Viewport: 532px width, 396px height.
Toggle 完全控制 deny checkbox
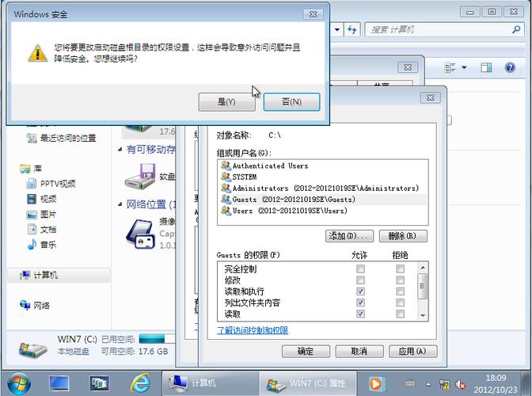point(400,268)
